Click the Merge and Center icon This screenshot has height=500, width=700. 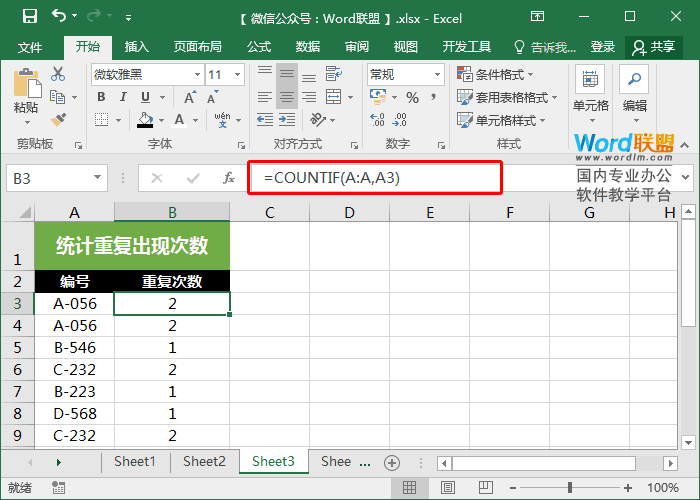pos(333,97)
